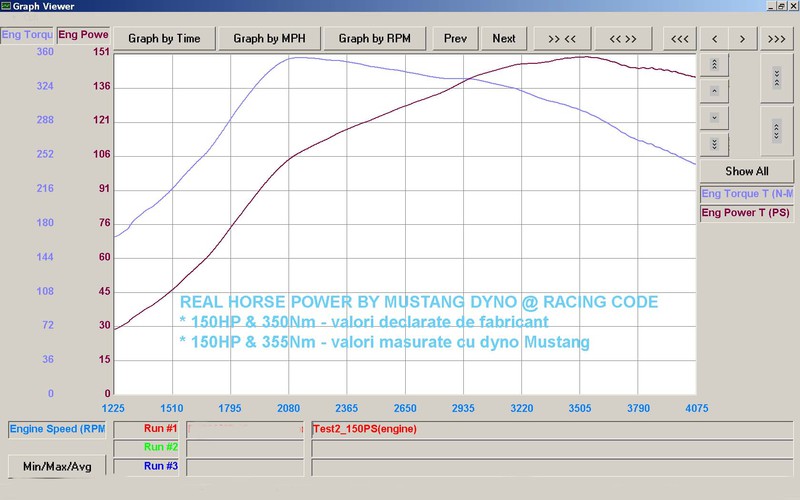Toggle the Eng Power T (PS) legend

click(747, 213)
